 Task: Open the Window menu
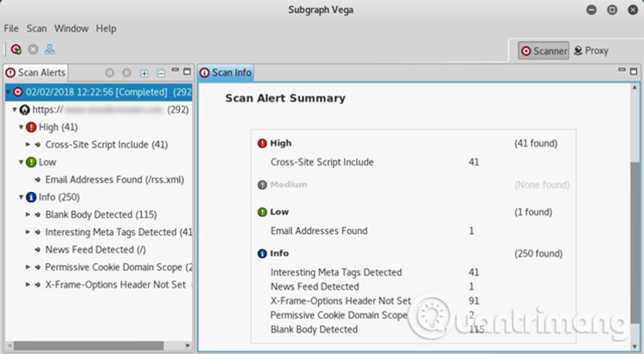[x=71, y=29]
